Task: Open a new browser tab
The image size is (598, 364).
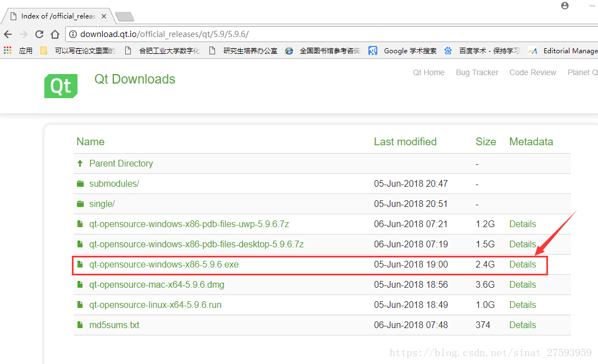Action: [124, 17]
